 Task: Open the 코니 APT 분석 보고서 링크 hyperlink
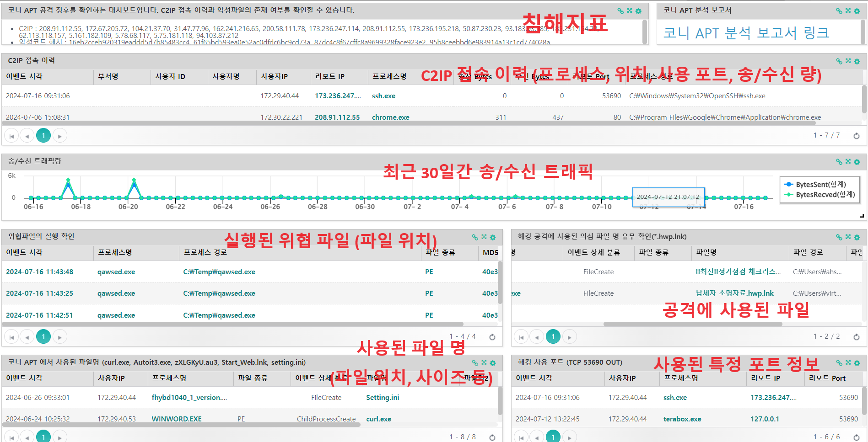click(746, 33)
